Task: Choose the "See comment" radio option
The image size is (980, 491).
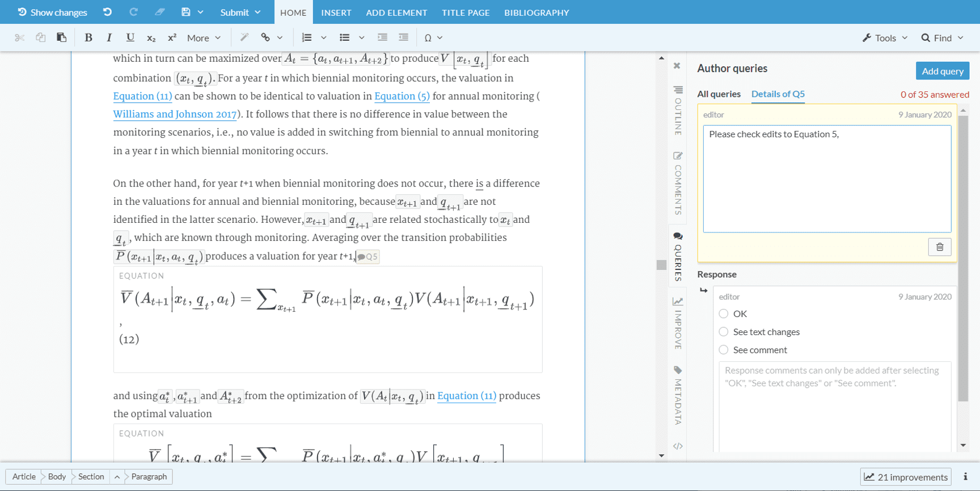Action: [x=724, y=350]
